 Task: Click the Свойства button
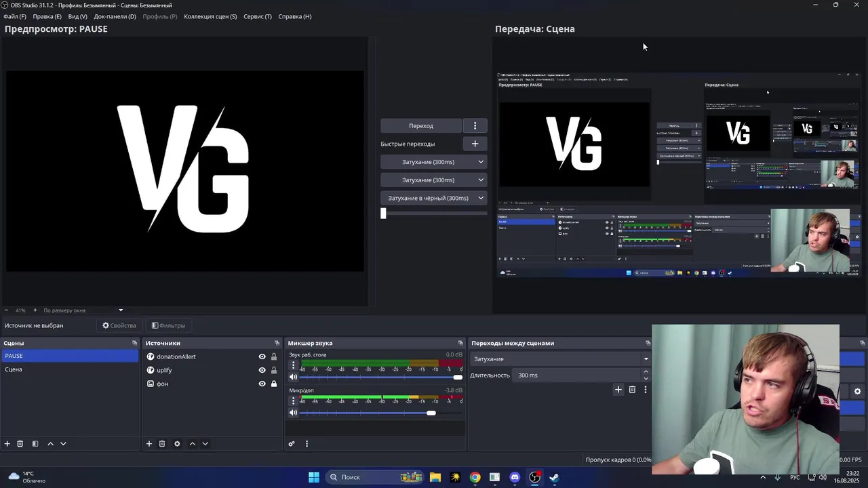[119, 325]
